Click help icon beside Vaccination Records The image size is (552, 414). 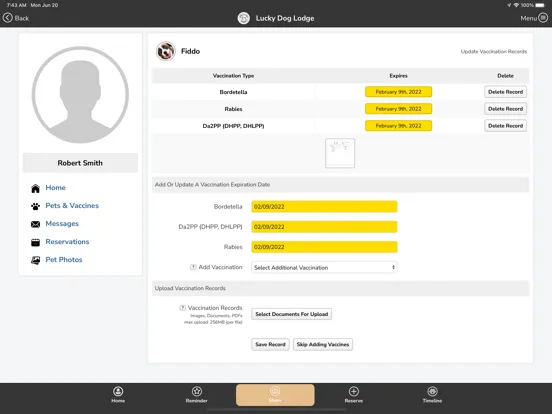pyautogui.click(x=182, y=308)
